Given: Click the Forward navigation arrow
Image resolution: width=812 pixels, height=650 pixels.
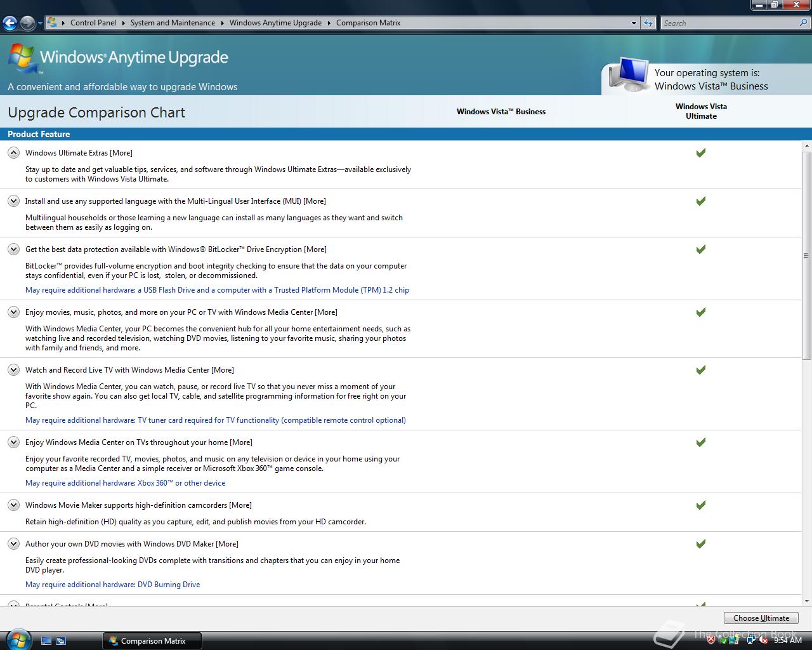Looking at the screenshot, I should [x=27, y=23].
